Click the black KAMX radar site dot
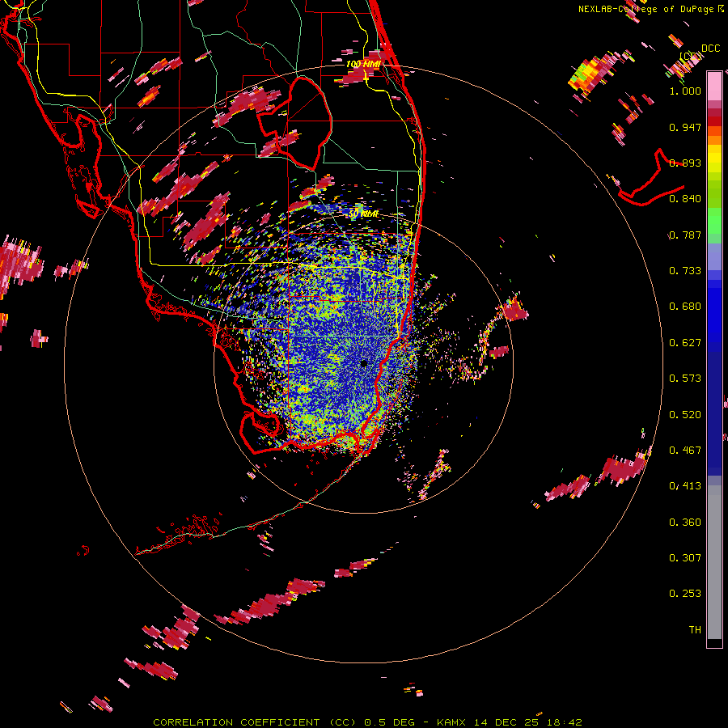The height and width of the screenshot is (728, 728). [x=363, y=363]
